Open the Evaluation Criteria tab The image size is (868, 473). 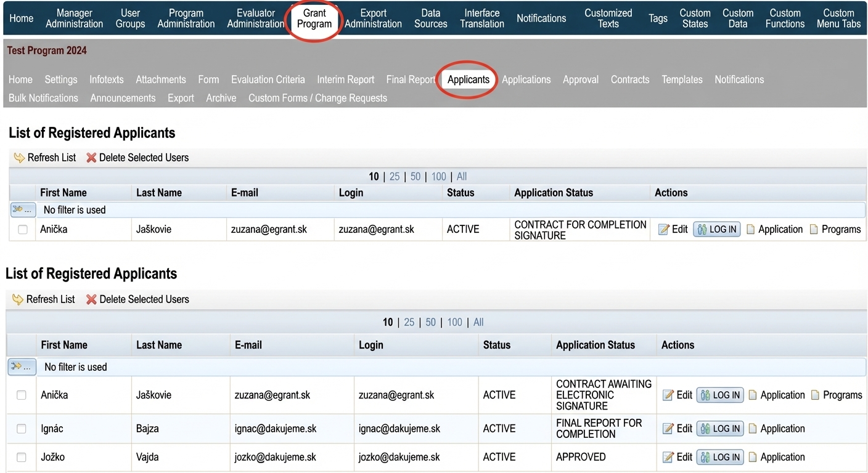268,79
